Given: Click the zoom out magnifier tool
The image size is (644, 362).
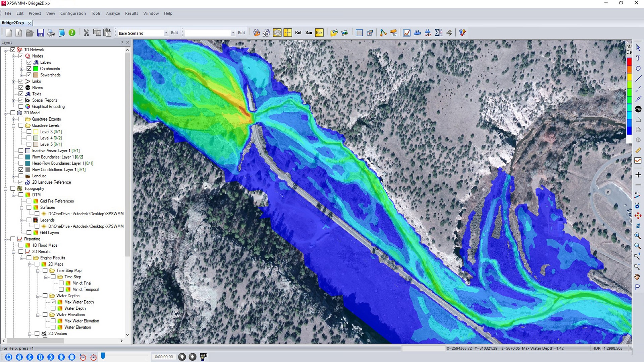Looking at the screenshot, I should click(638, 246).
